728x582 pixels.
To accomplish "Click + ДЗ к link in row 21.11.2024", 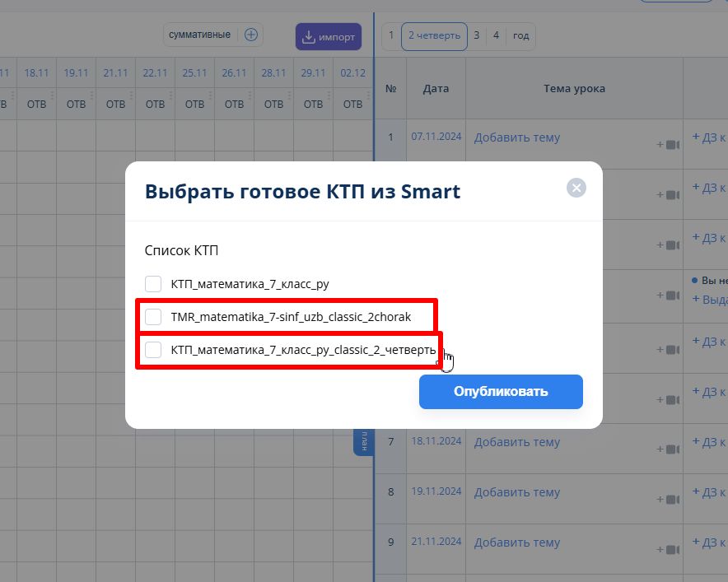I will tap(709, 542).
